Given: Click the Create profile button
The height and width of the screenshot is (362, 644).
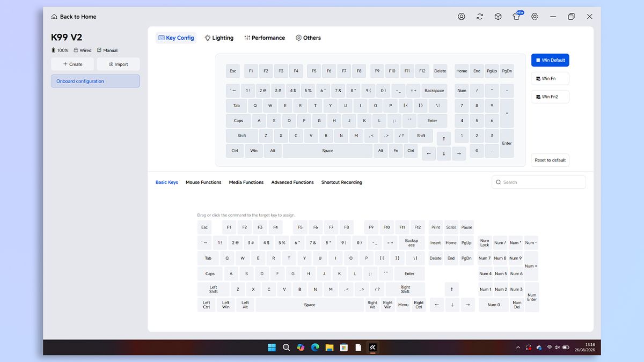Looking at the screenshot, I should (x=72, y=64).
